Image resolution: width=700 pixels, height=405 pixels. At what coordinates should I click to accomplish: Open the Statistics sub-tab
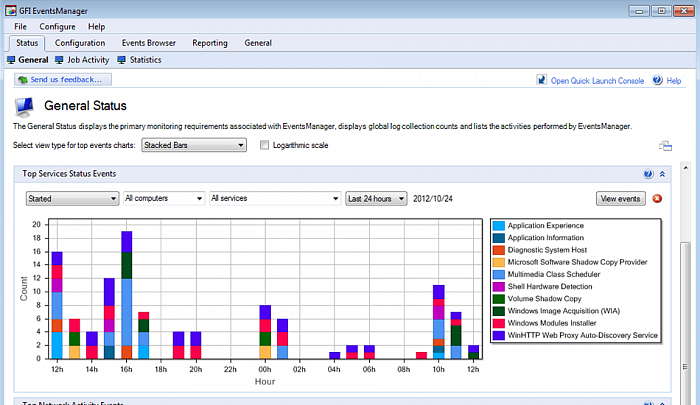146,60
